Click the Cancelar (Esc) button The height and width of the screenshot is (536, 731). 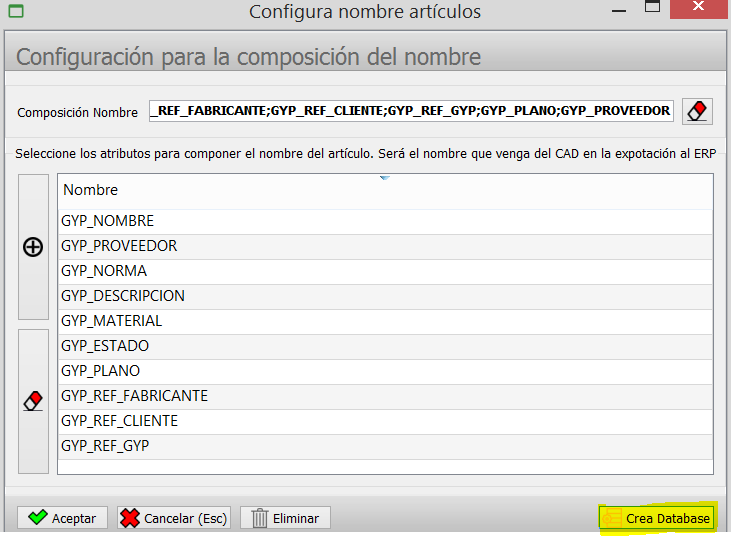[x=174, y=518]
